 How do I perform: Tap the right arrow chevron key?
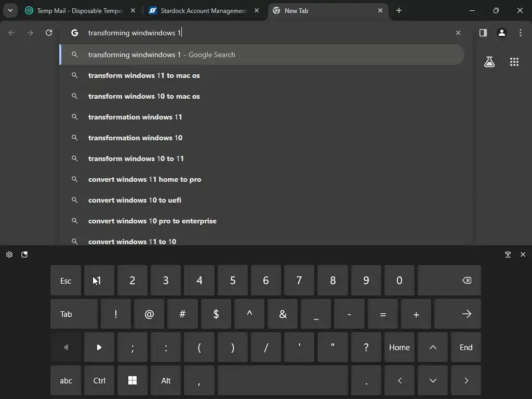pos(466,380)
